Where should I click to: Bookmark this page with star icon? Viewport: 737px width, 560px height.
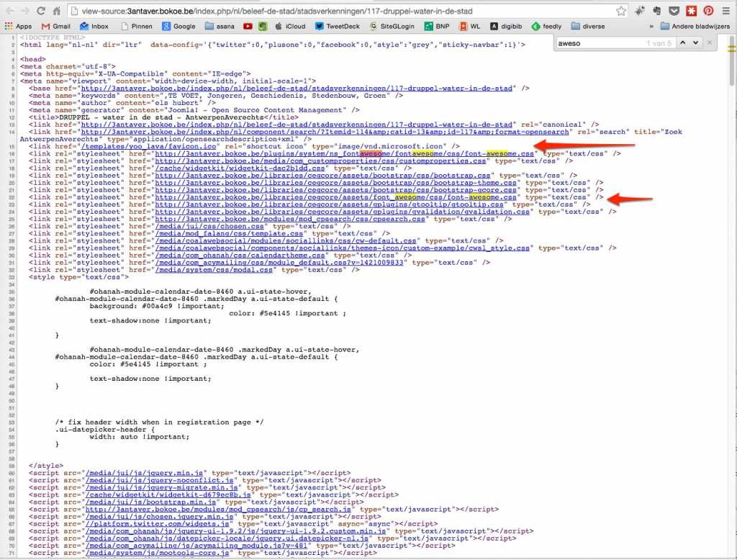point(621,11)
